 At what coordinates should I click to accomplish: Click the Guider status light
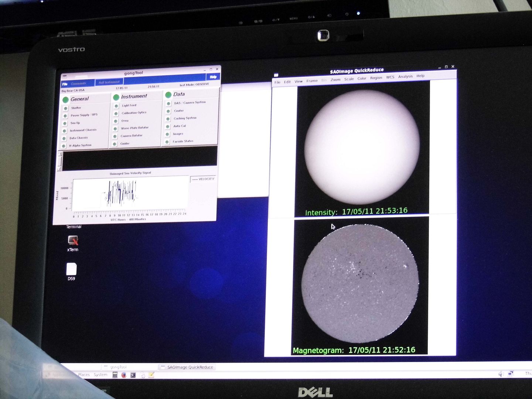click(115, 144)
